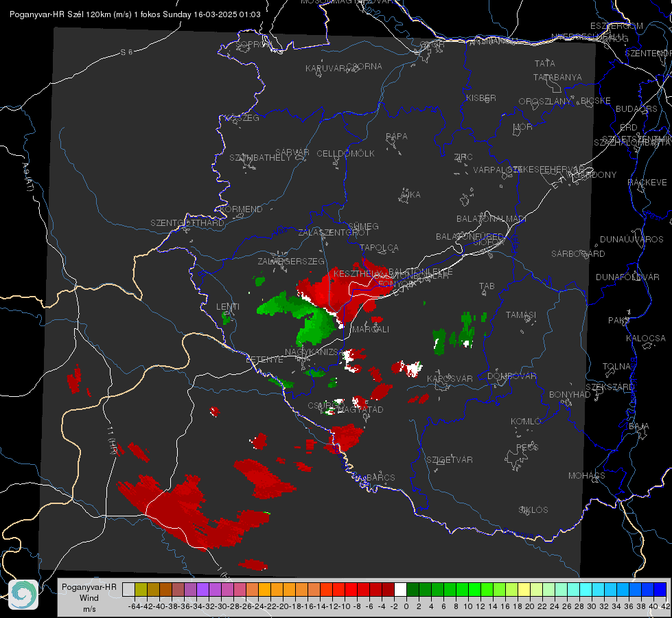Image resolution: width=672 pixels, height=618 pixels.
Task: Click the TAB town label
Action: pyautogui.click(x=487, y=286)
